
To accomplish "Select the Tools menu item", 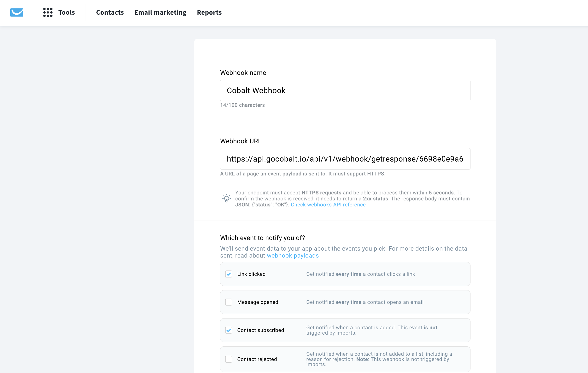I will pyautogui.click(x=66, y=12).
